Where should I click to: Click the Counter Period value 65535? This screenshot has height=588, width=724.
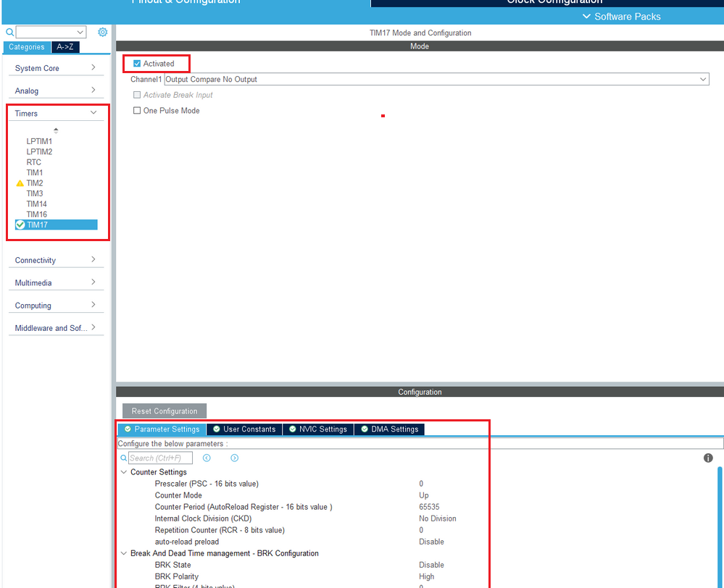tap(430, 507)
